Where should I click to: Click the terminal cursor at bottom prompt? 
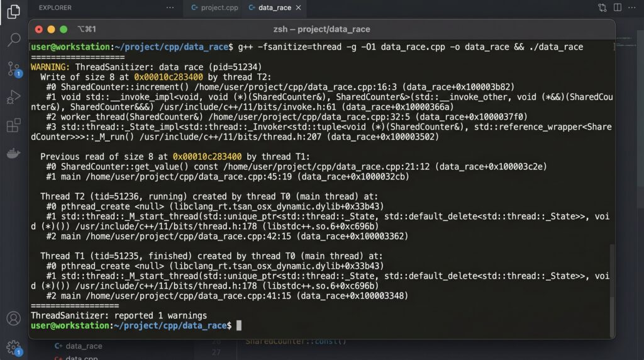pyautogui.click(x=239, y=325)
